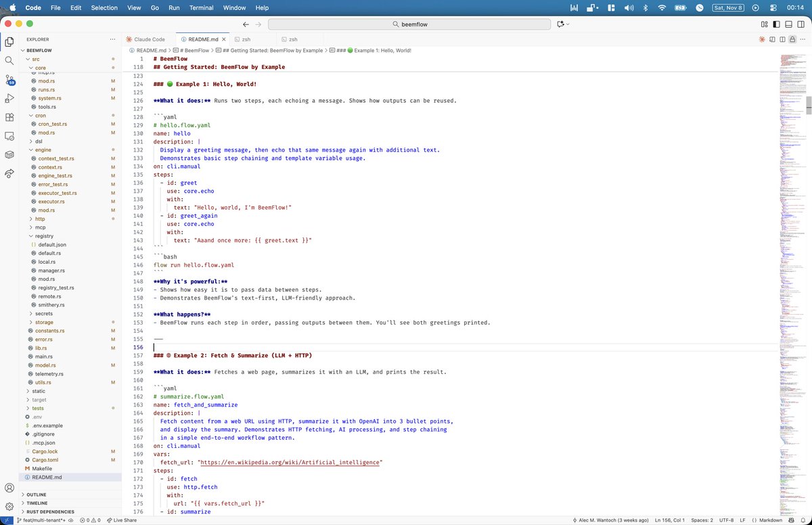The image size is (812, 525).
Task: Click the errors and warnings count
Action: pyautogui.click(x=89, y=520)
